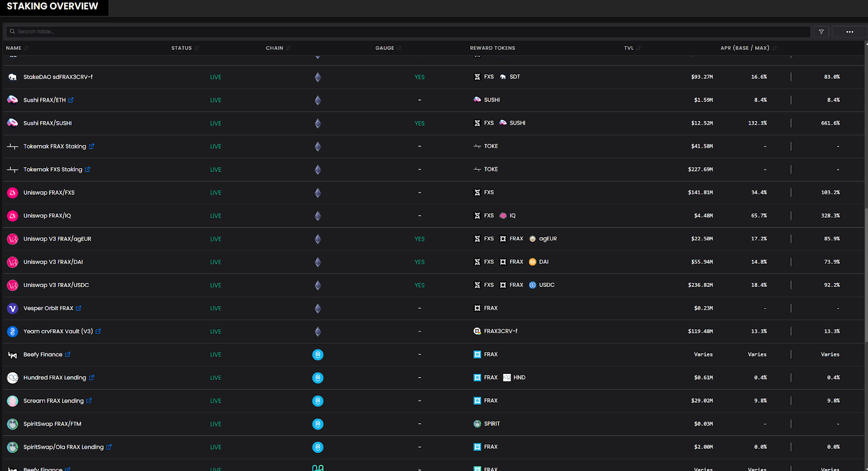Open the SpiritSwap FRAX/FTM pool name
868x471 pixels.
[53, 424]
